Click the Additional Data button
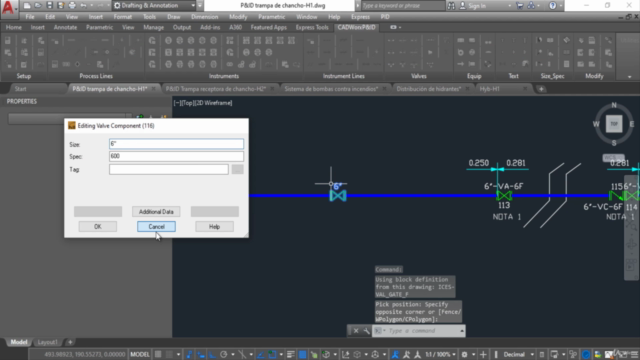 point(156,211)
